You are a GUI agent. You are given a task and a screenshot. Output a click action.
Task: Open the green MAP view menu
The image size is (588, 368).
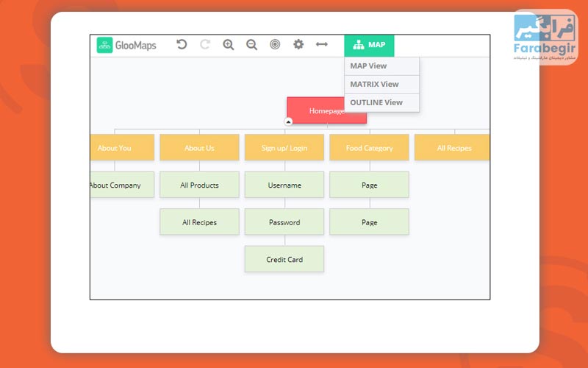369,46
